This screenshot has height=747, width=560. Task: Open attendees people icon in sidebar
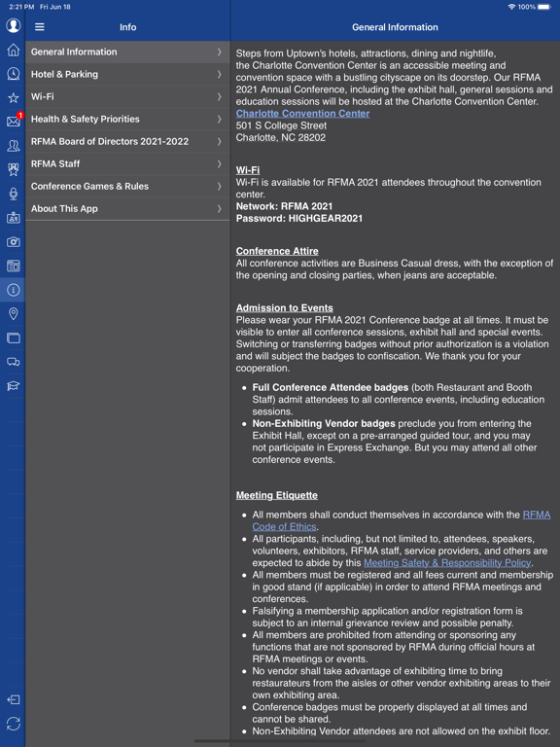pyautogui.click(x=14, y=146)
